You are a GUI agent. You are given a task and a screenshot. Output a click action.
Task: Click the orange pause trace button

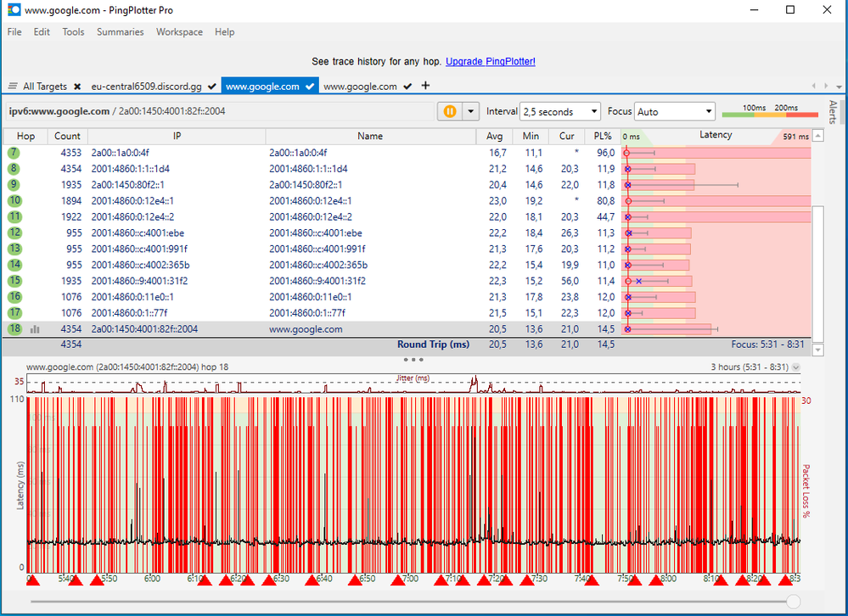click(x=450, y=111)
